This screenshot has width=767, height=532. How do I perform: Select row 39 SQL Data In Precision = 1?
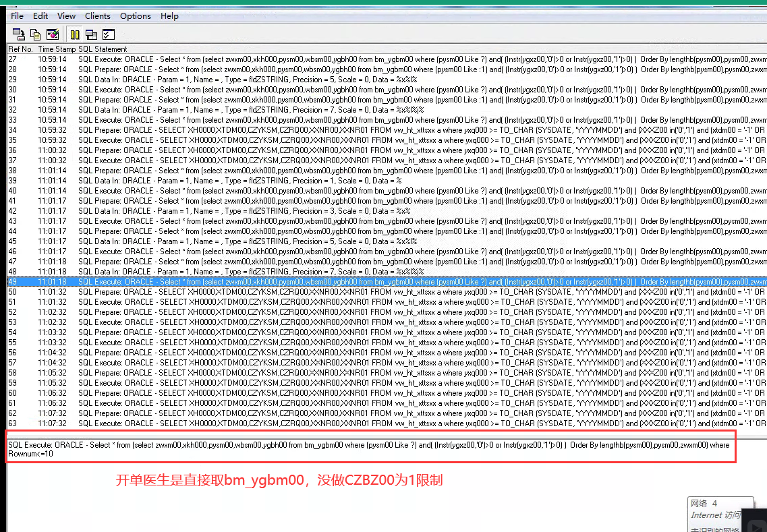[x=387, y=181]
